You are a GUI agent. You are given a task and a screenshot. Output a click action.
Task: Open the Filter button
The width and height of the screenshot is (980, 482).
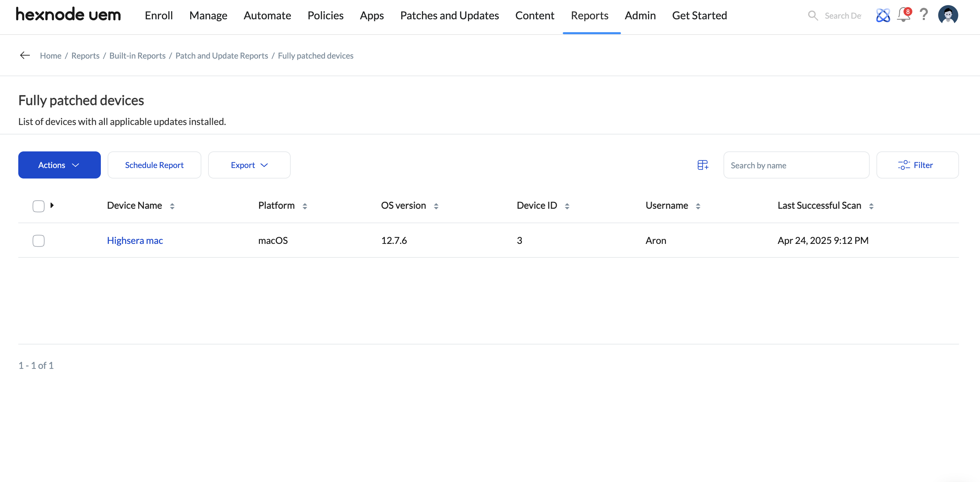pos(917,165)
